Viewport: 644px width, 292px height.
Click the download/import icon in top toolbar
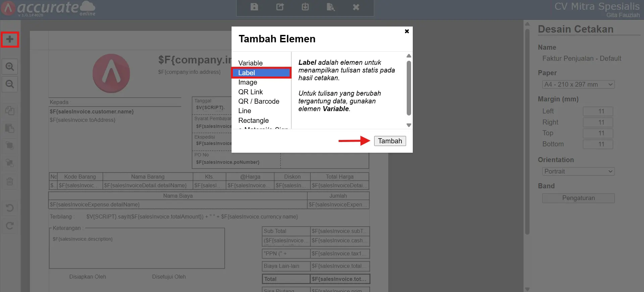tap(305, 7)
